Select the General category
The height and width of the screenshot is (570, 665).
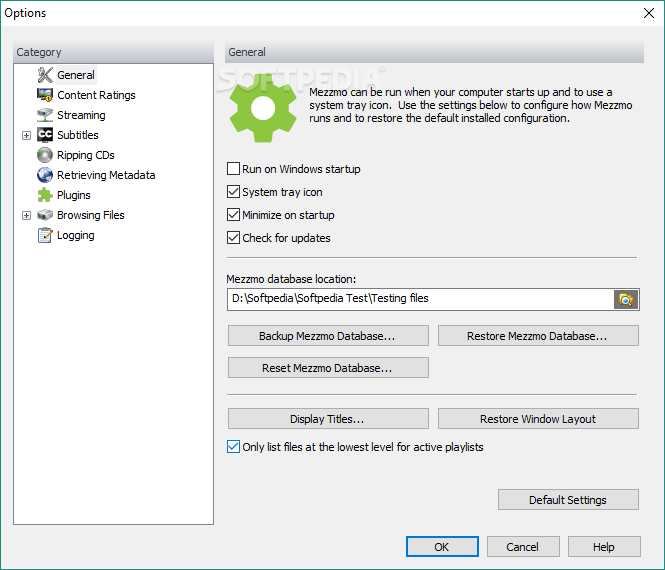coord(76,75)
